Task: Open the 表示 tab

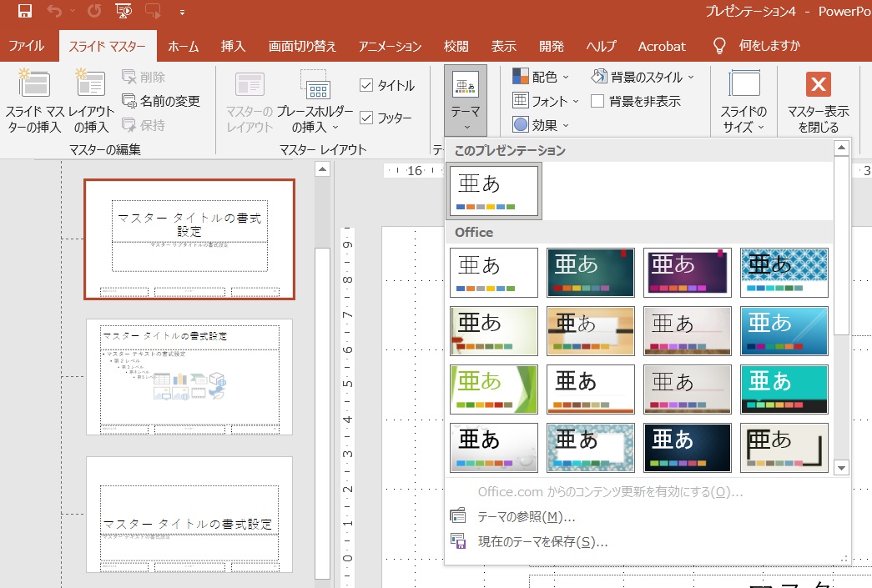Action: 504,46
